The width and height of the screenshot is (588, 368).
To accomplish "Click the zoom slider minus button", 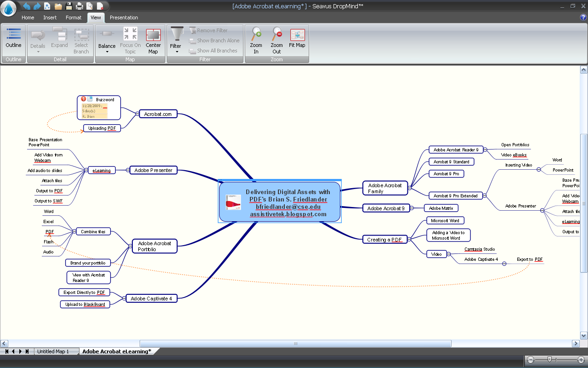I will [531, 360].
